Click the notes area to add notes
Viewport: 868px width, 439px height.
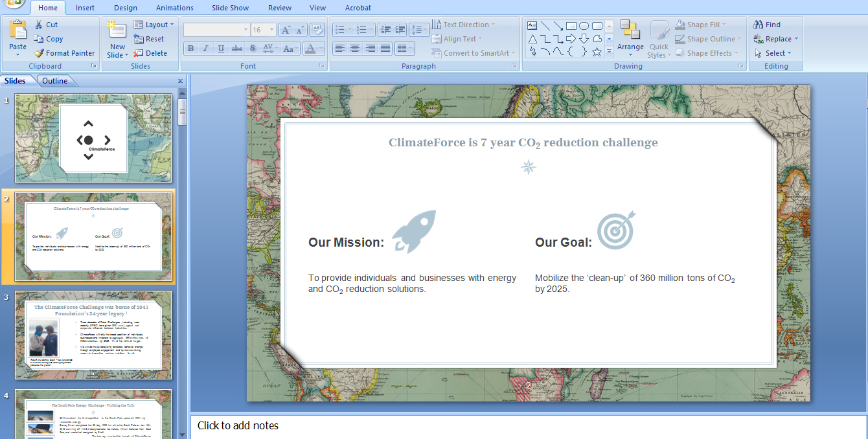click(x=529, y=426)
